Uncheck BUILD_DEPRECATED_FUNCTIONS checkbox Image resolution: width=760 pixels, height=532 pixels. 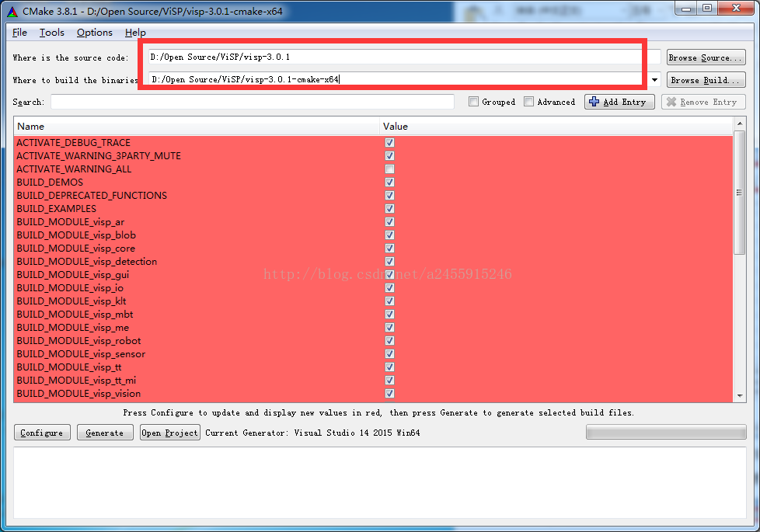[389, 195]
